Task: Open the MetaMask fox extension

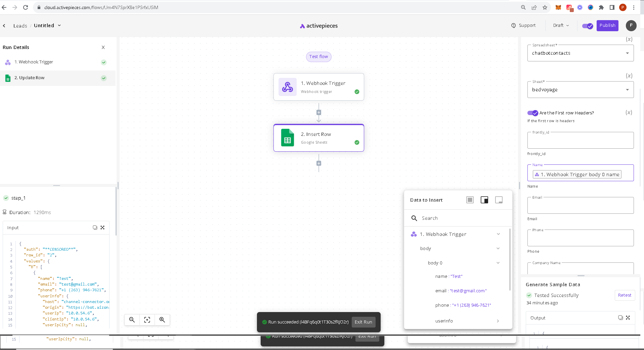Action: 558,7
